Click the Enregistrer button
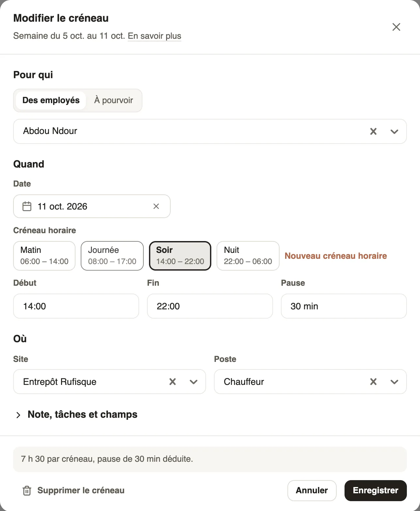 pos(376,491)
